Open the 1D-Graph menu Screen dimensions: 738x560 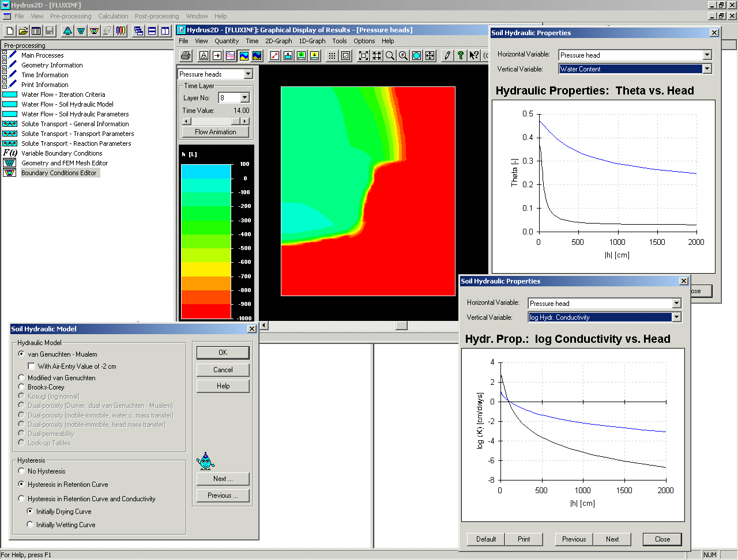click(312, 41)
